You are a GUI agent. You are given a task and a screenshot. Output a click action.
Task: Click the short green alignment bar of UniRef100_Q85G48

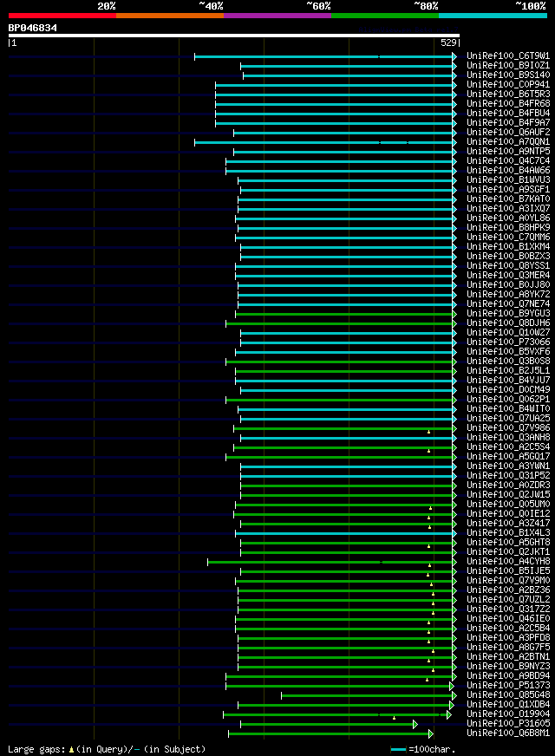click(x=367, y=695)
